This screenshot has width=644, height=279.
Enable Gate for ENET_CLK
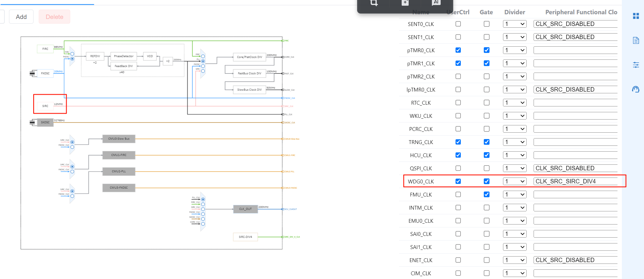click(x=487, y=260)
